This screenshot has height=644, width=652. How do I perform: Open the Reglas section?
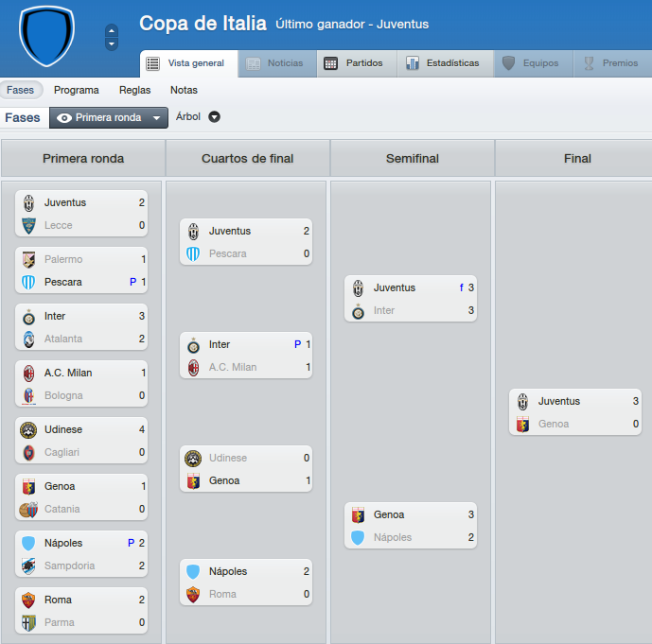[x=134, y=90]
